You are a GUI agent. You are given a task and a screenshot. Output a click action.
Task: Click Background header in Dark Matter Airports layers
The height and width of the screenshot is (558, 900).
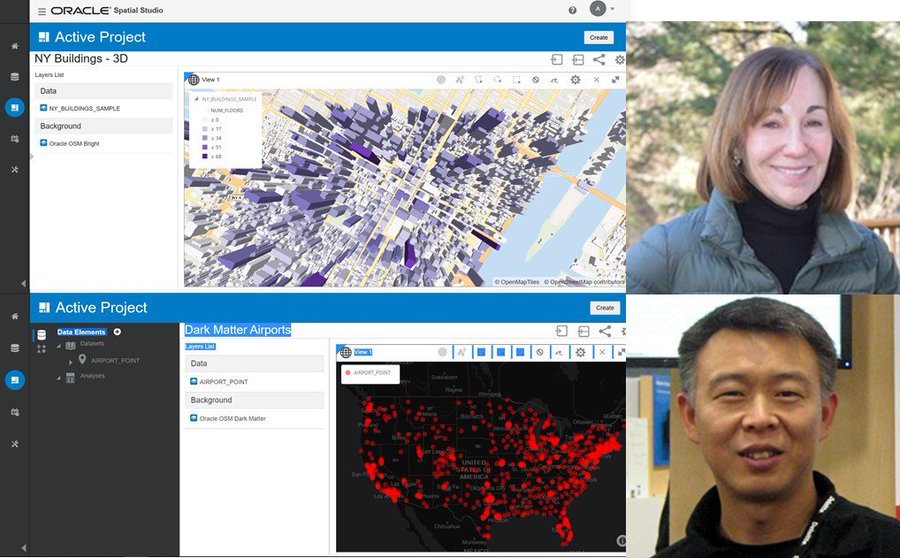click(254, 400)
